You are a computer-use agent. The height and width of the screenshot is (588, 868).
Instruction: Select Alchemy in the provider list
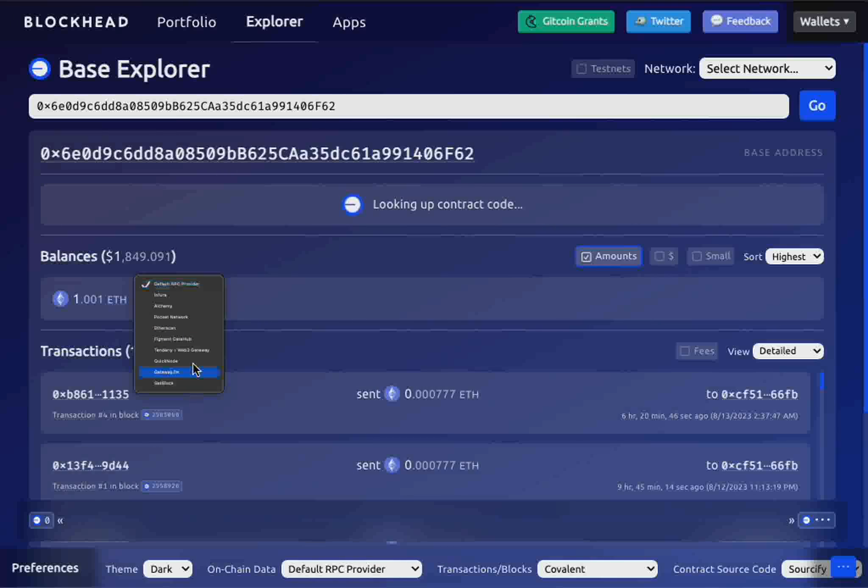[179, 306]
